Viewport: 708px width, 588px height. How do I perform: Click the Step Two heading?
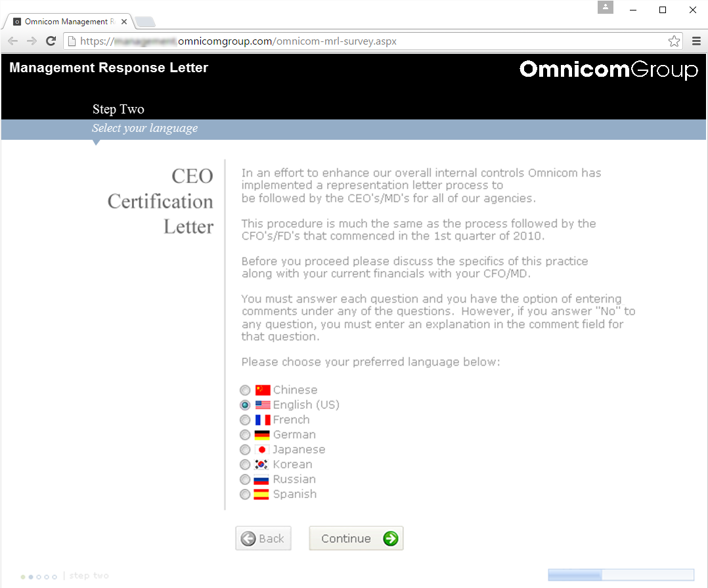pyautogui.click(x=118, y=109)
